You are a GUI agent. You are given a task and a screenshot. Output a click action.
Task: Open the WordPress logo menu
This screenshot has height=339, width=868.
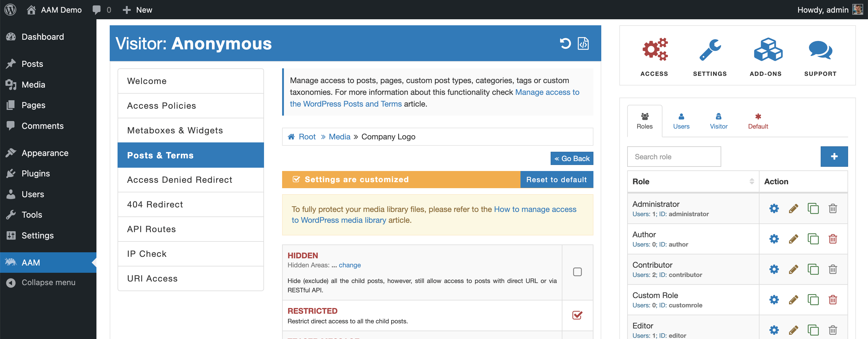11,9
